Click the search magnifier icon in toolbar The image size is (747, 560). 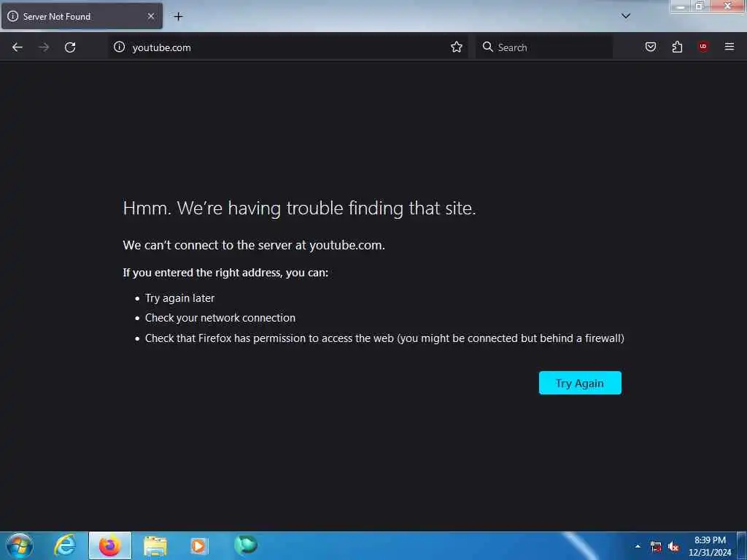(487, 47)
